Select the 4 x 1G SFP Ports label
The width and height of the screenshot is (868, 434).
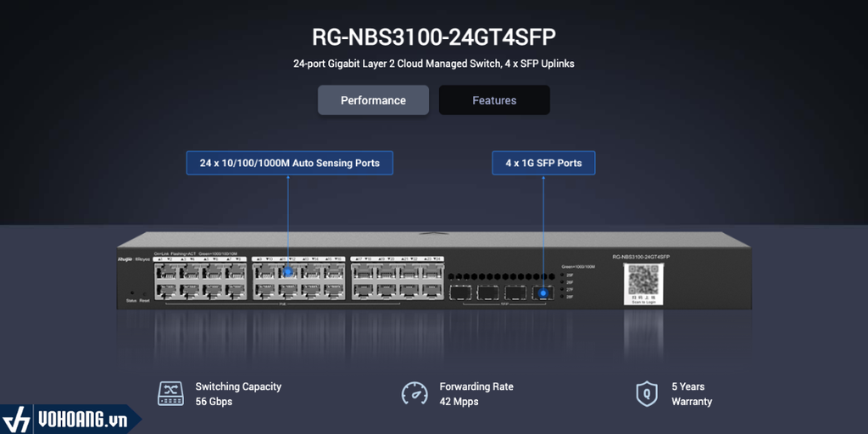[543, 164]
